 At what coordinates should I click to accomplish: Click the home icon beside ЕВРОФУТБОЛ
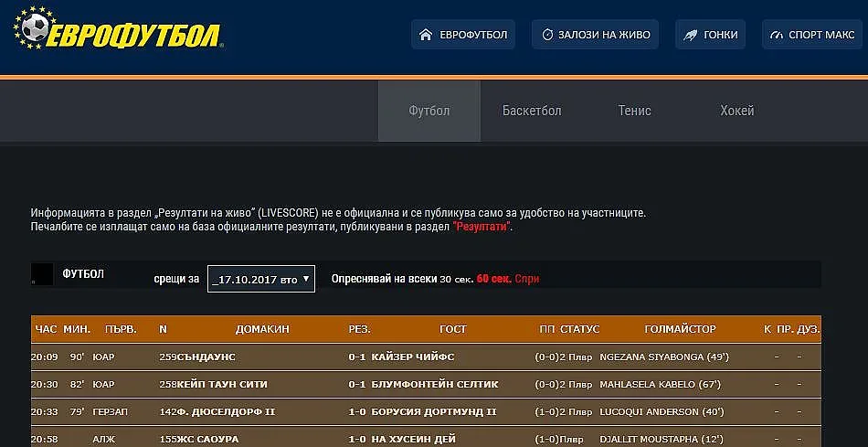(425, 35)
